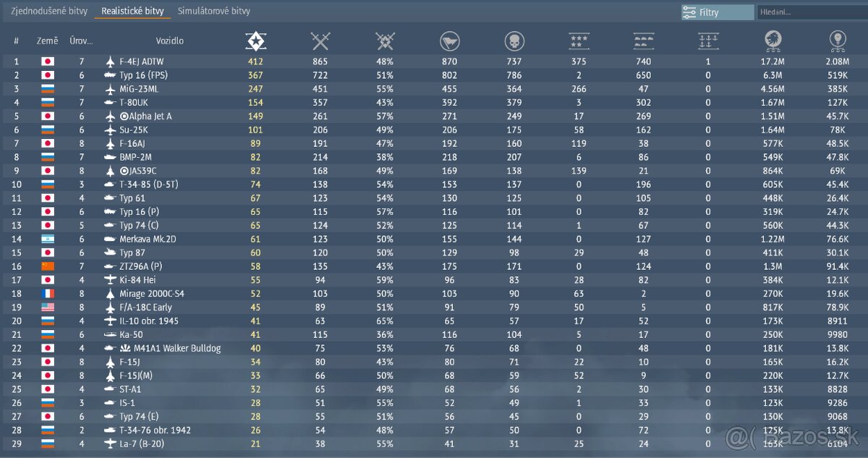
Task: Select the F-4EJ ADTW vehicle name
Action: [142, 62]
